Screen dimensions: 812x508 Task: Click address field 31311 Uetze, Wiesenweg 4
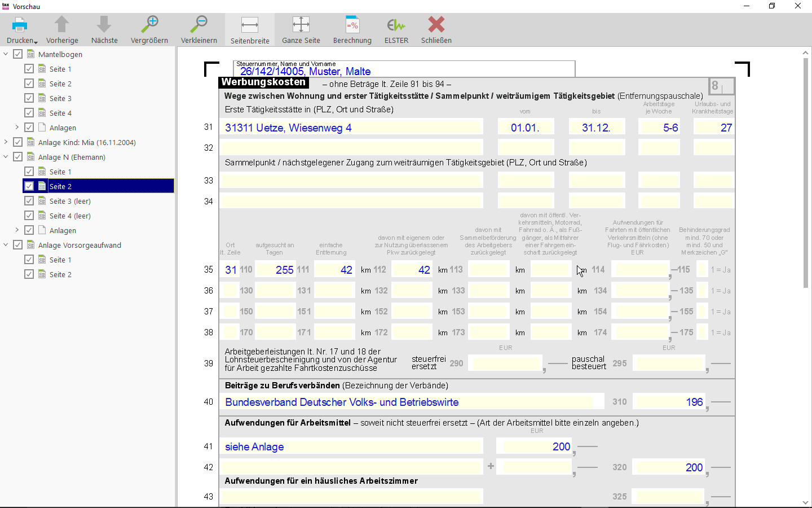[352, 127]
